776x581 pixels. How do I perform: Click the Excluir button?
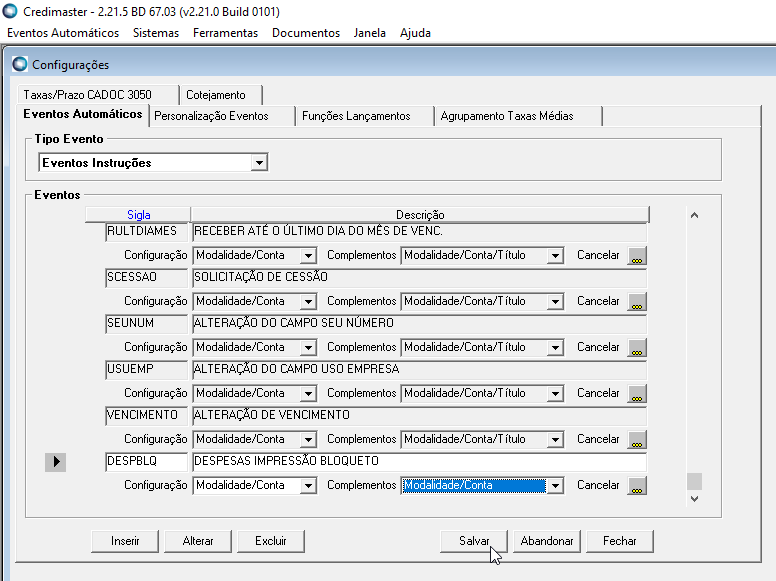coord(271,541)
